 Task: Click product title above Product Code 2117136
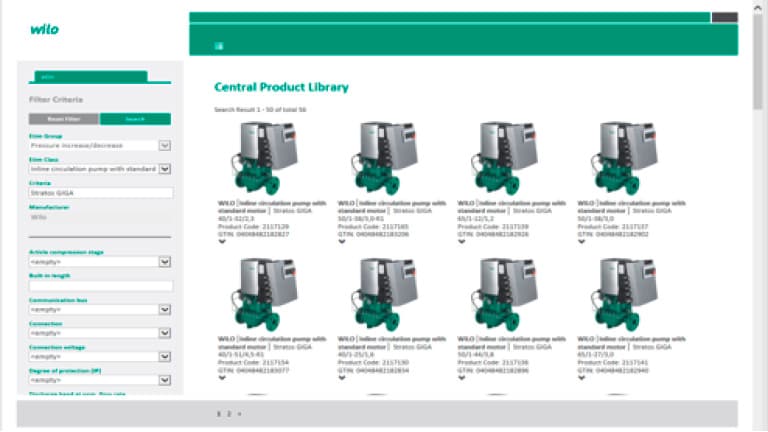(511, 347)
